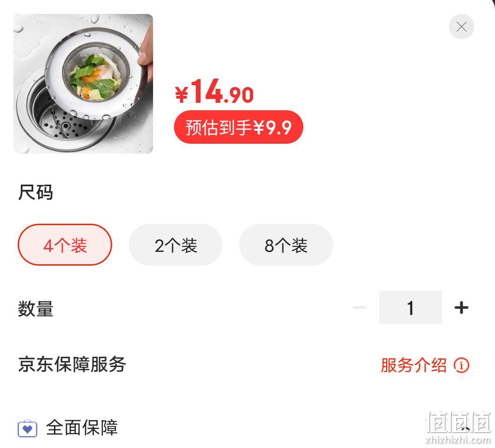Viewport: 495px width, 448px height.
Task: Focus the quantity input showing 1
Action: point(410,308)
